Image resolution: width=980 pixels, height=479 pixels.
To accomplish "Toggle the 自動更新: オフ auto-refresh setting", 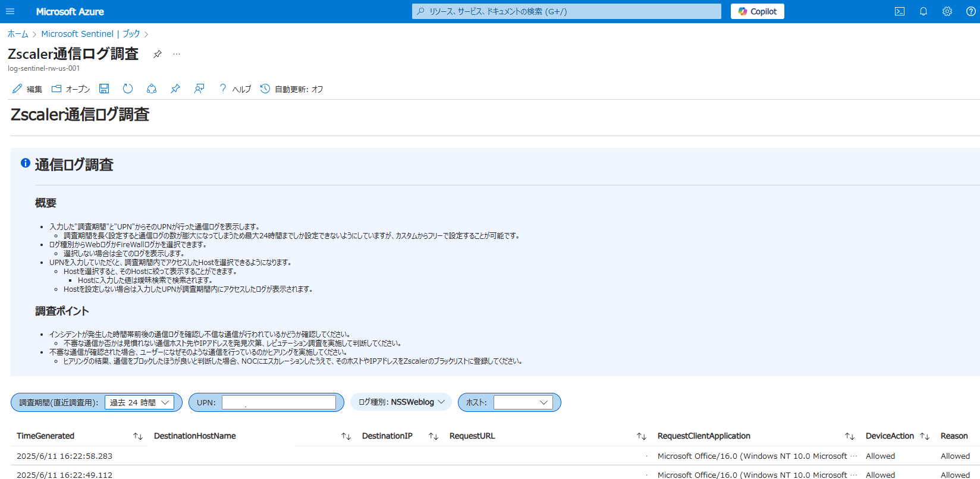I will (292, 89).
